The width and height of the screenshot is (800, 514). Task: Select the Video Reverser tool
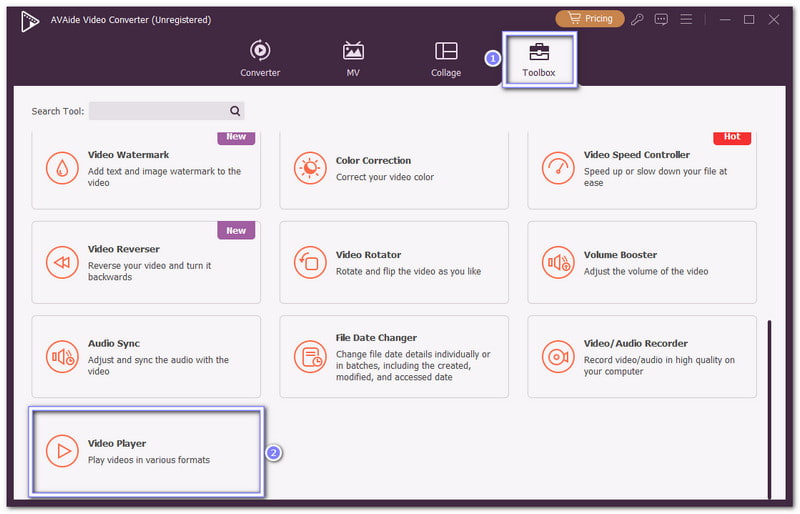point(146,262)
